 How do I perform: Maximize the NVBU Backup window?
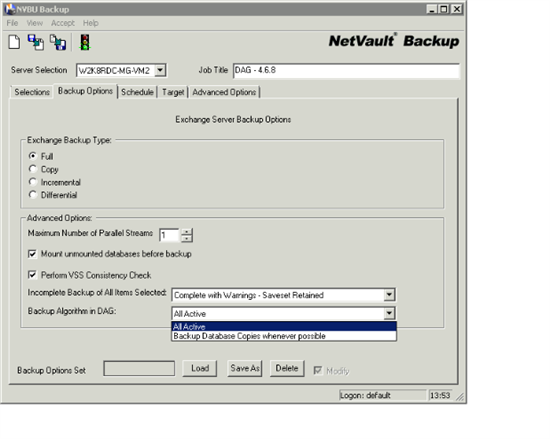(444, 9)
